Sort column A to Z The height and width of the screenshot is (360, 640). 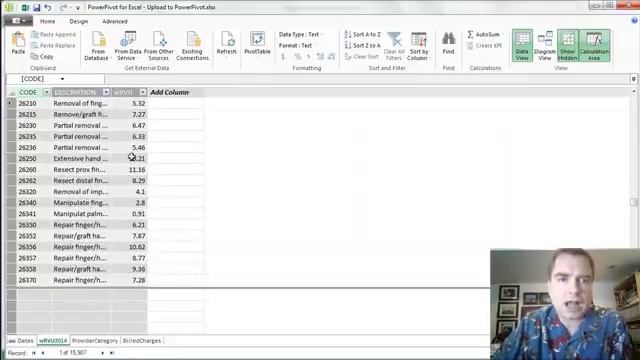tap(362, 35)
